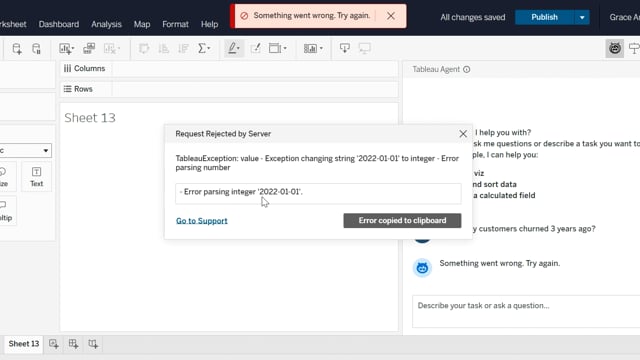Image resolution: width=640 pixels, height=360 pixels.
Task: Select the agent reply 'Something went wrong. Try again.'
Action: (x=500, y=263)
